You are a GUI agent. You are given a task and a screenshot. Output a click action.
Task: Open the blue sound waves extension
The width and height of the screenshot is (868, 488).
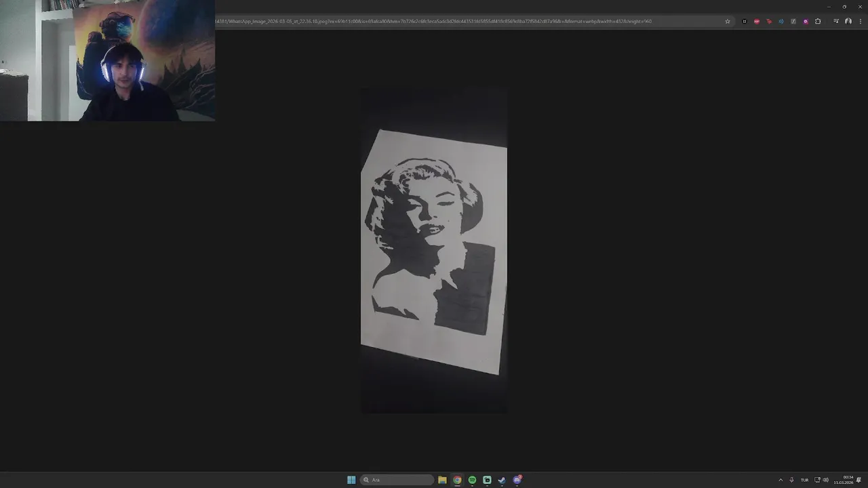[781, 21]
